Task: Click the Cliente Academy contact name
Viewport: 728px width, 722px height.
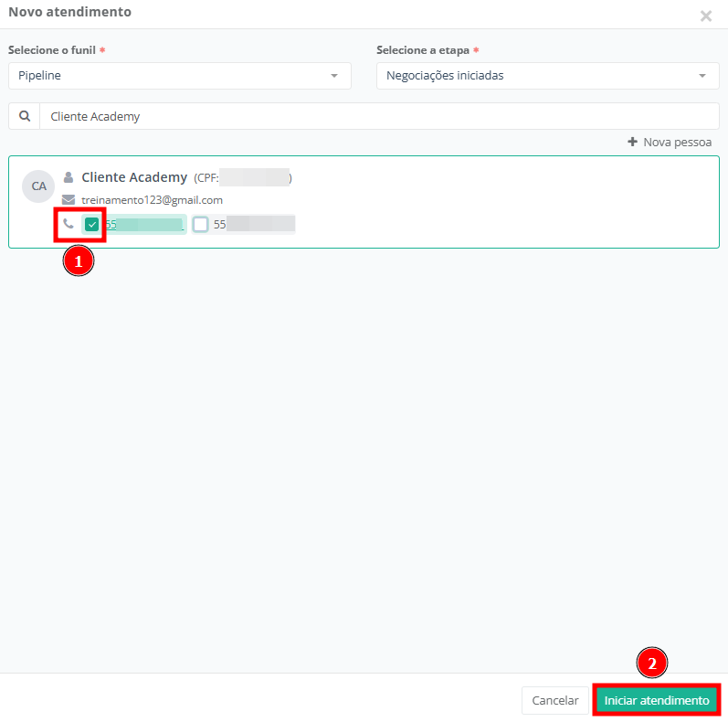Action: (134, 177)
